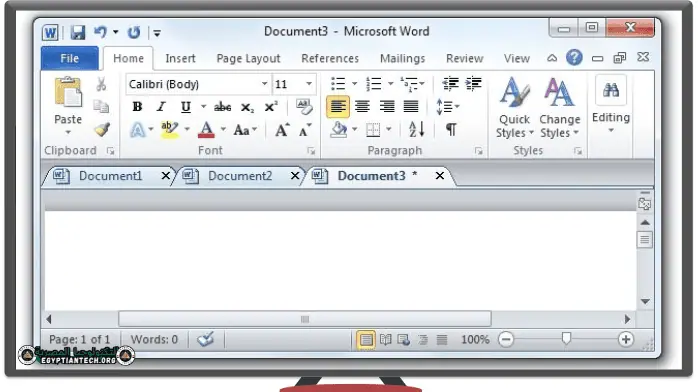The image size is (698, 392).
Task: Apply strikethrough formatting
Action: point(222,107)
